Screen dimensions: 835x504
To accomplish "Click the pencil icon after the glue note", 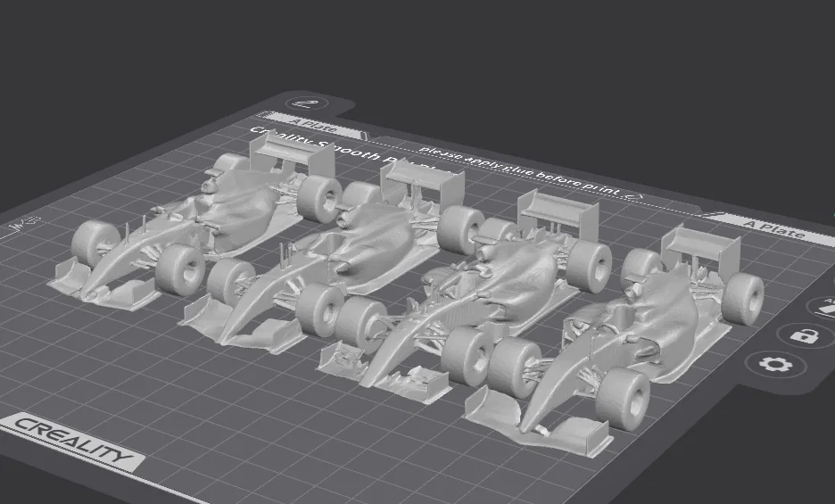I will point(633,196).
